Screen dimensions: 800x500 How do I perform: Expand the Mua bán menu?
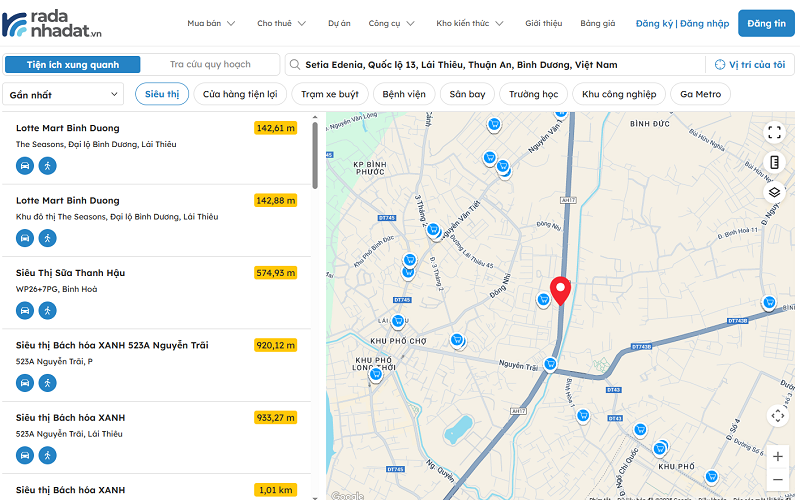pos(211,23)
